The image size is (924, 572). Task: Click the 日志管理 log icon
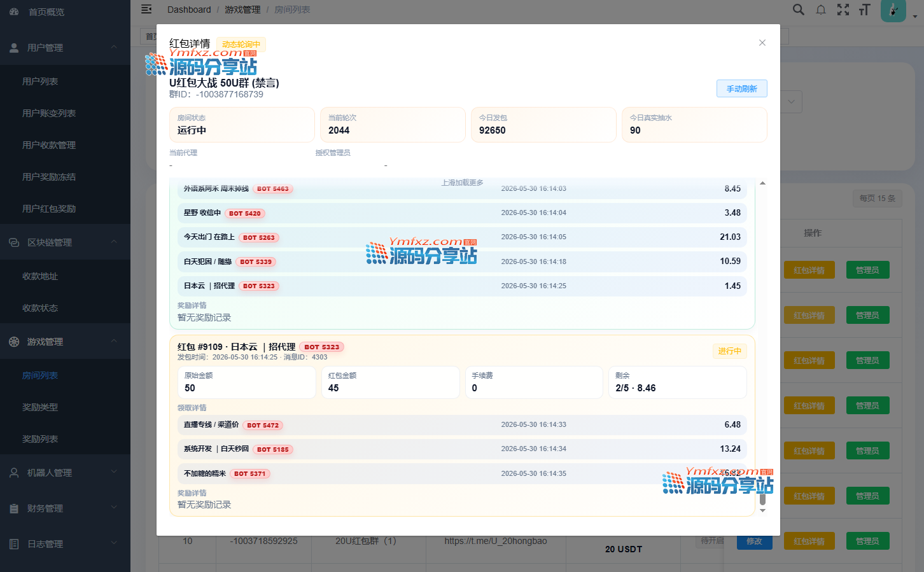[14, 544]
